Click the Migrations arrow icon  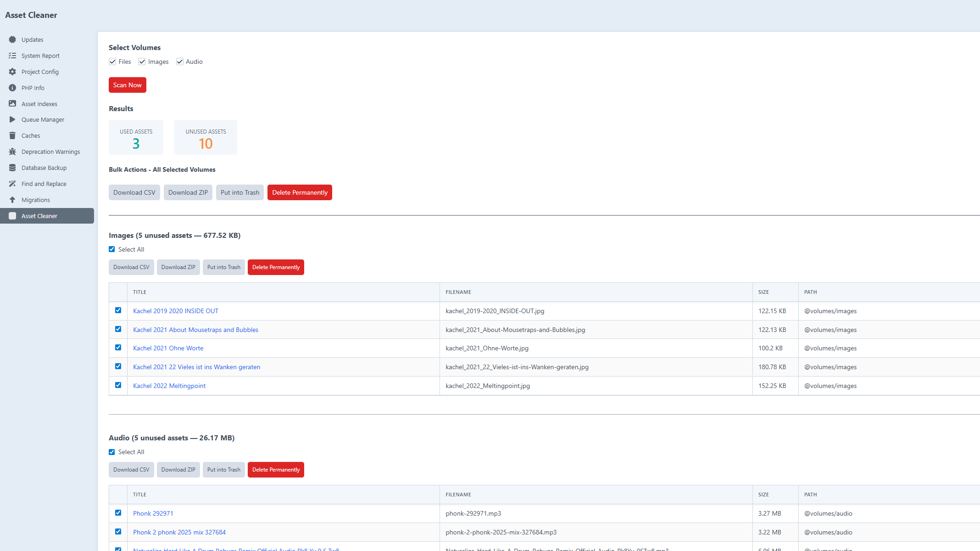click(12, 200)
